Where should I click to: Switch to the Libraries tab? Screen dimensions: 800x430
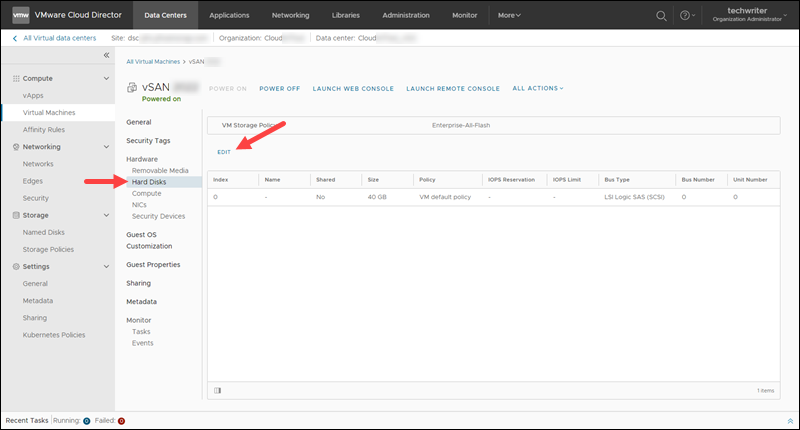[x=345, y=15]
